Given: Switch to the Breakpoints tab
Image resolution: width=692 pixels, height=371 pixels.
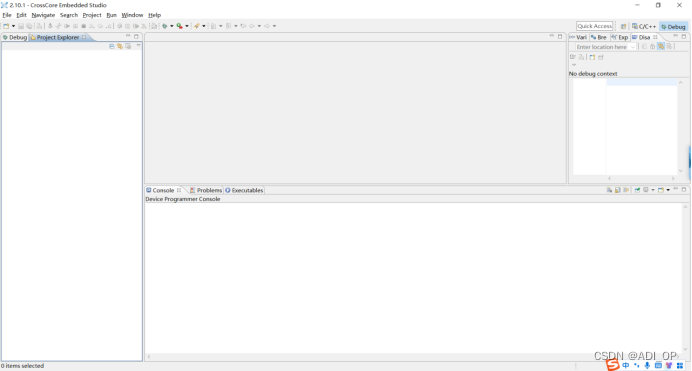Looking at the screenshot, I should [x=599, y=37].
